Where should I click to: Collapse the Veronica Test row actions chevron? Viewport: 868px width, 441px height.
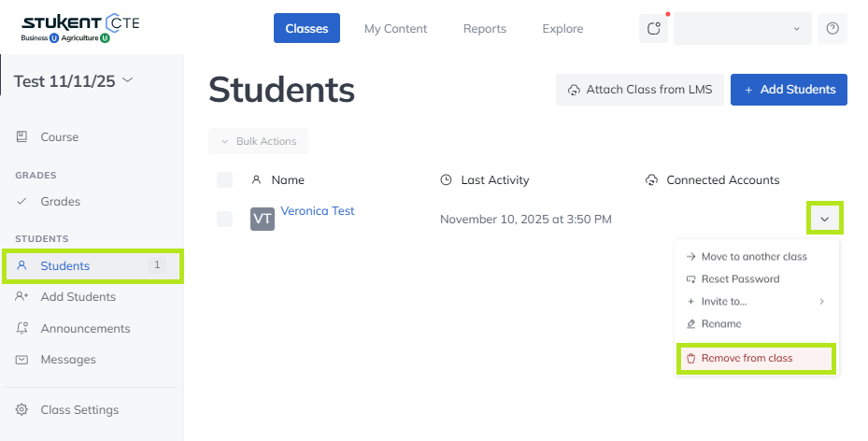coord(824,219)
